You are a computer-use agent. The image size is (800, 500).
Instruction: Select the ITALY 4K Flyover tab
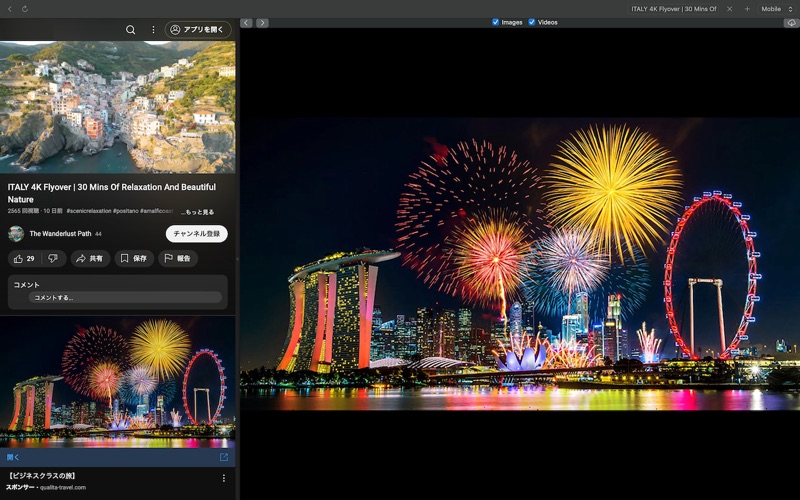coord(673,9)
